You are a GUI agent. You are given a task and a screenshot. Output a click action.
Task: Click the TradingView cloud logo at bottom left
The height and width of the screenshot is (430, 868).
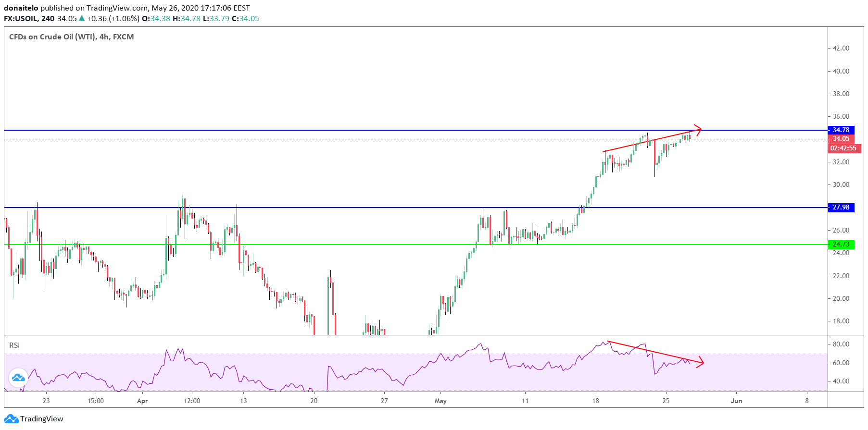coord(11,419)
